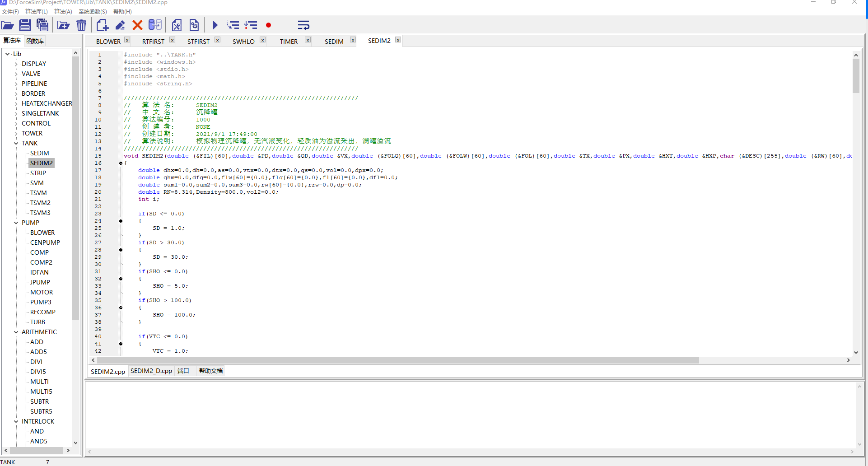Click the open folder toolbar icon
Viewport: 868px width, 466px height.
[8, 25]
